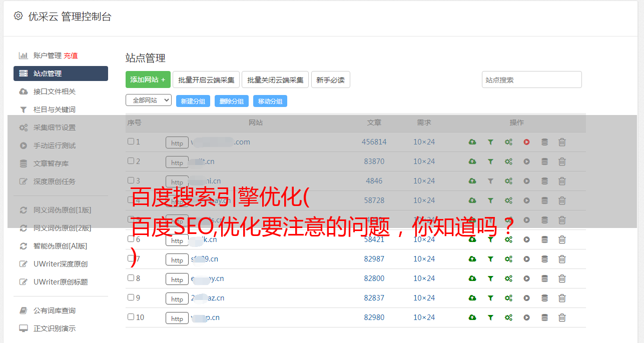
Task: Click the cloud upload icon in row 10
Action: 472,317
